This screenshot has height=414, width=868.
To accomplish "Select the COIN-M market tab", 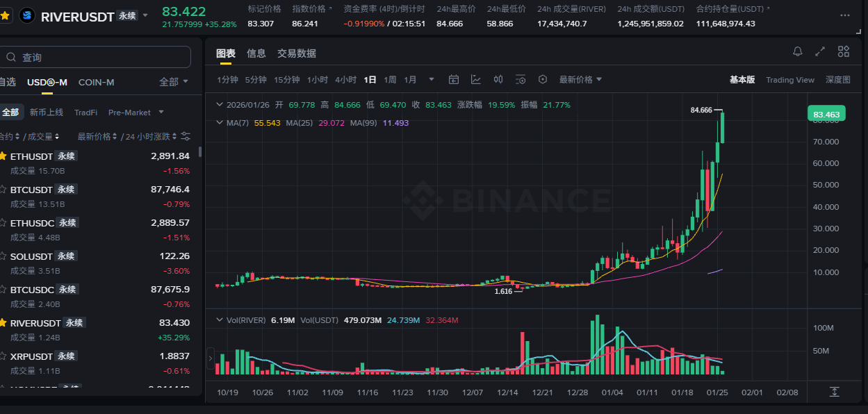I will point(97,82).
